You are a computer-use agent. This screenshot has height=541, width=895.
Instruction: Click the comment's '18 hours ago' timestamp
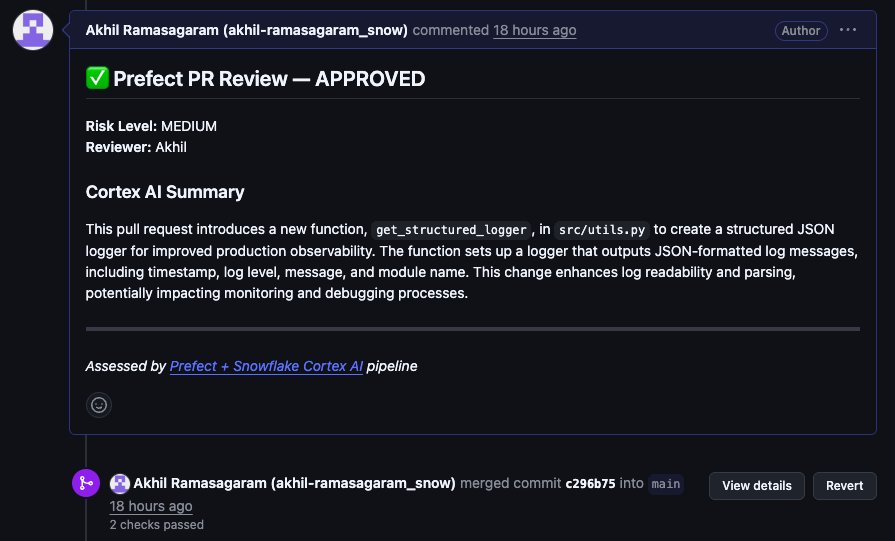535,30
